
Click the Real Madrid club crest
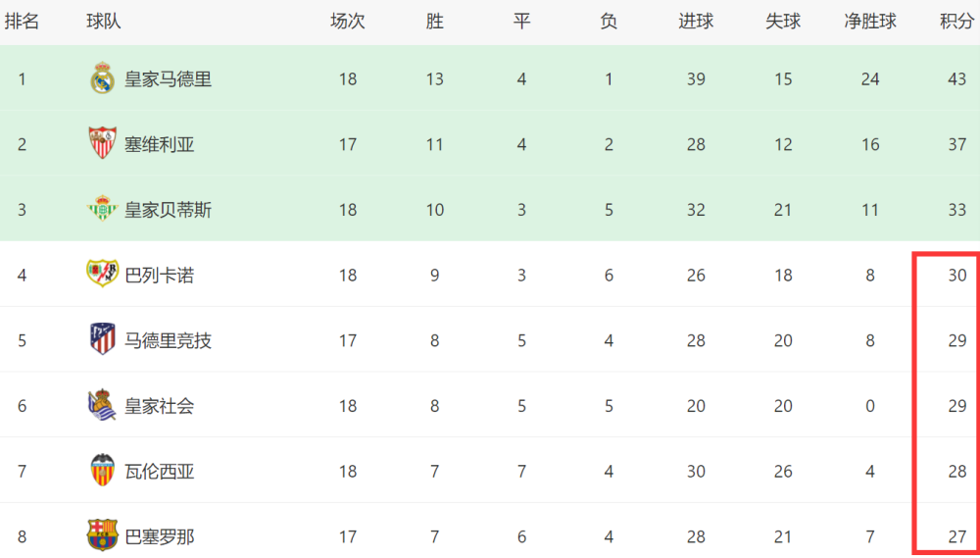(102, 78)
